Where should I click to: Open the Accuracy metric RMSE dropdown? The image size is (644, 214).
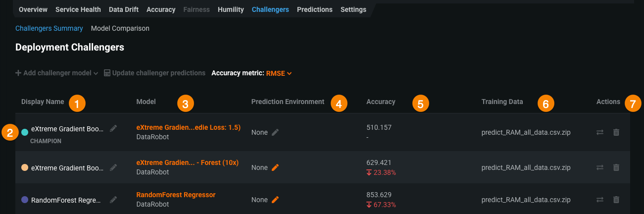point(279,73)
